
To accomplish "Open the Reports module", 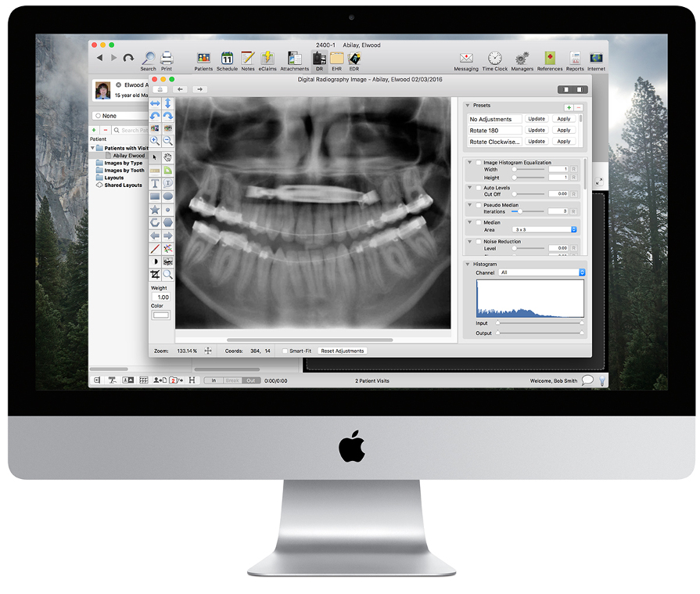I will point(575,61).
